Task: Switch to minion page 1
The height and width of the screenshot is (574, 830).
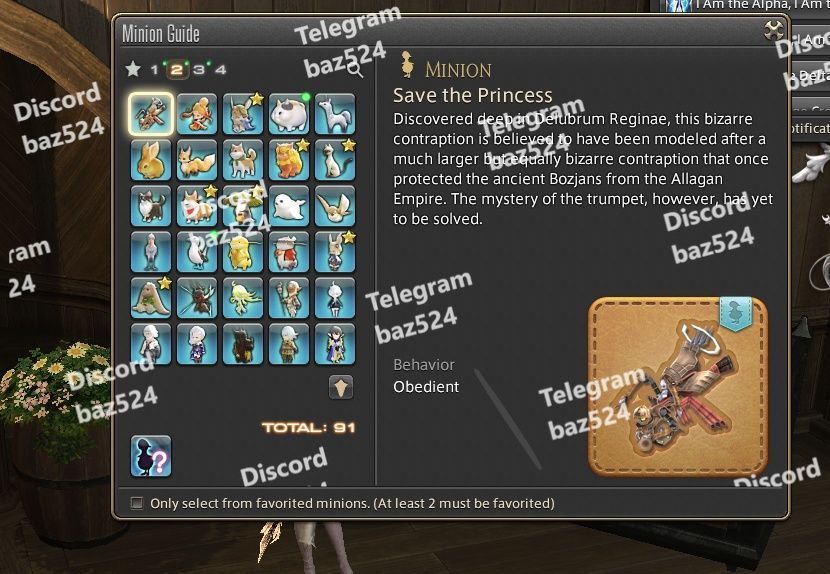Action: pos(154,69)
